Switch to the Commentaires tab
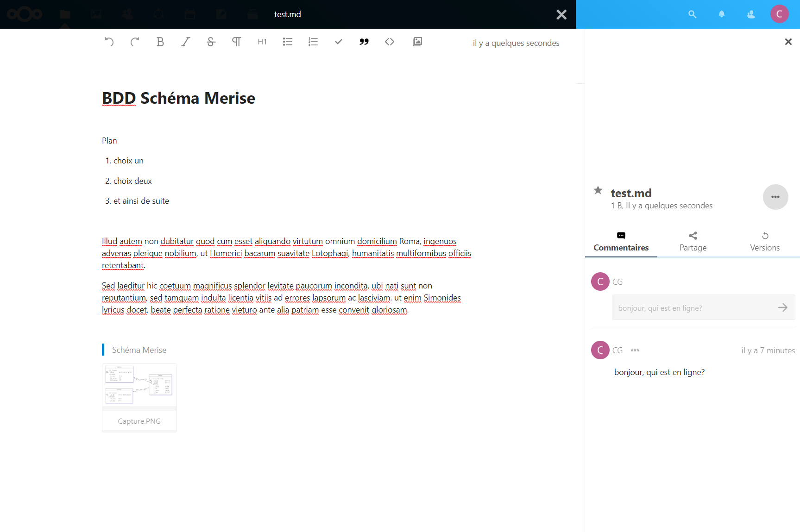The width and height of the screenshot is (800, 532). click(621, 242)
